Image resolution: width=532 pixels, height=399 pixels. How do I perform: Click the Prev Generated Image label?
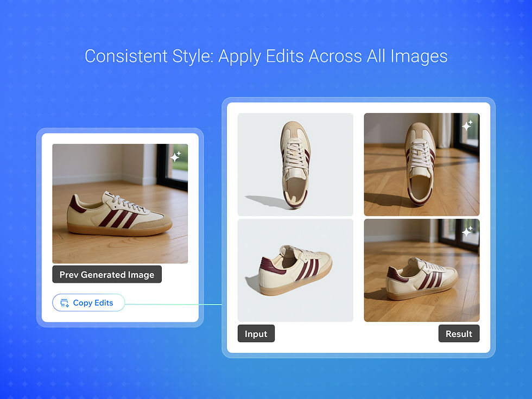pyautogui.click(x=107, y=275)
